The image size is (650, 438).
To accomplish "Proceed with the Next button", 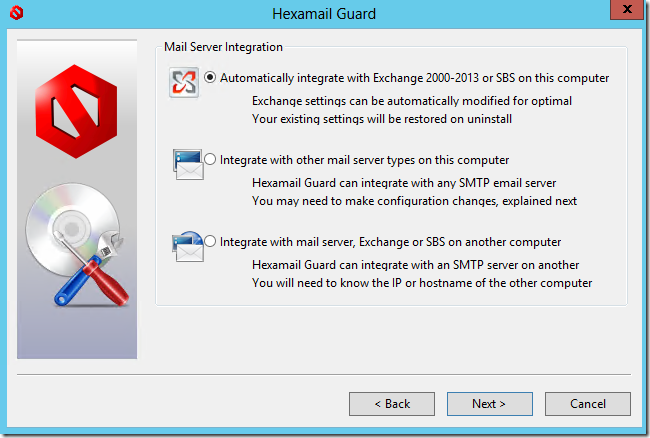I will [490, 404].
